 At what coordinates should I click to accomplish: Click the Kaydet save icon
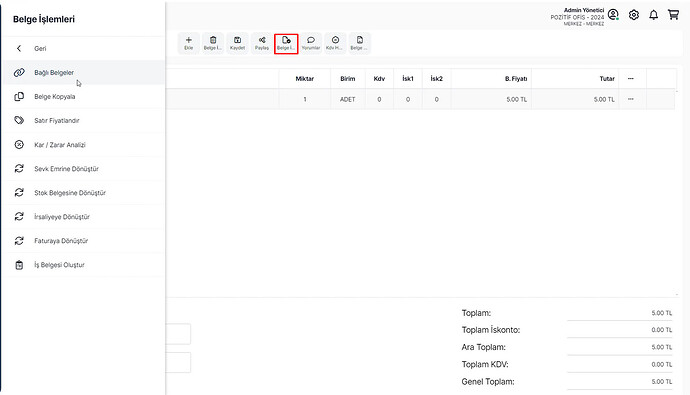237,43
